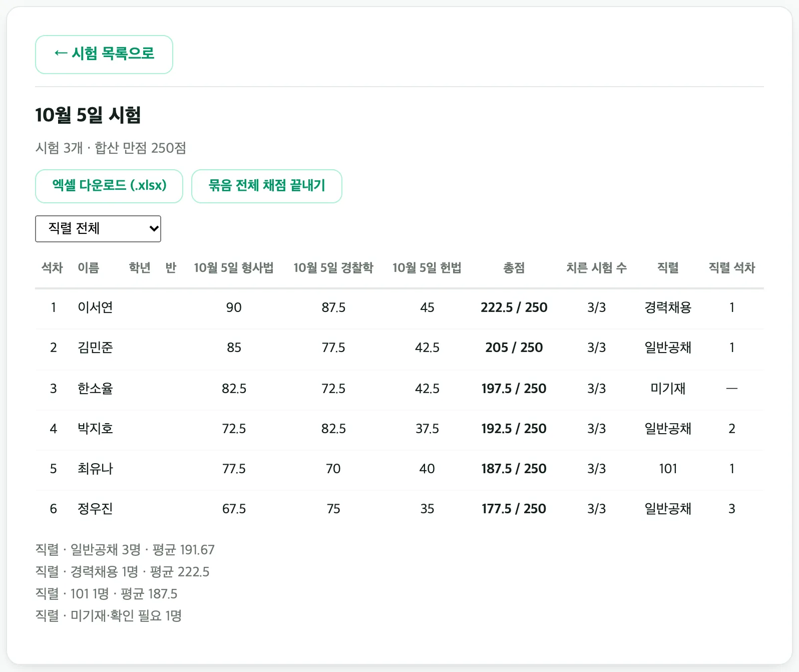799x672 pixels.
Task: Select the name 박지호
Action: 95,429
